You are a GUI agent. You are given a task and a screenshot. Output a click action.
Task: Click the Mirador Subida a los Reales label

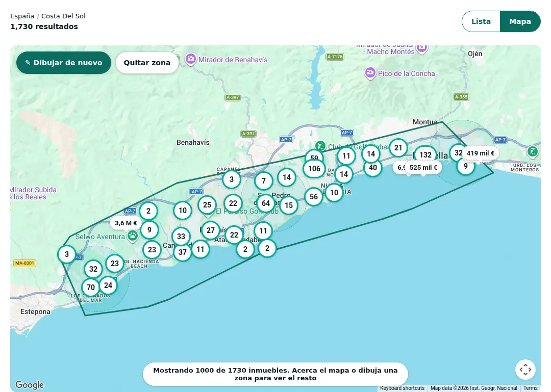click(33, 193)
